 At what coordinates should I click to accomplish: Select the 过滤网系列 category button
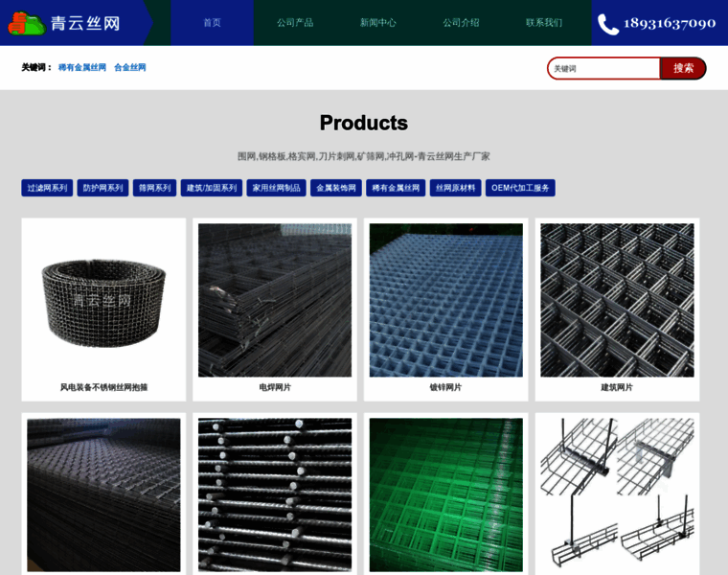[47, 188]
